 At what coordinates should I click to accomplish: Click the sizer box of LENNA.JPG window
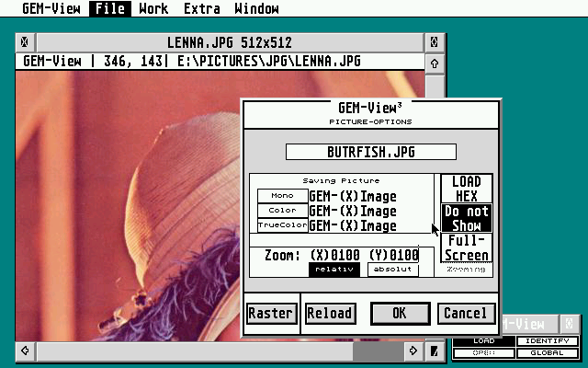(x=434, y=351)
